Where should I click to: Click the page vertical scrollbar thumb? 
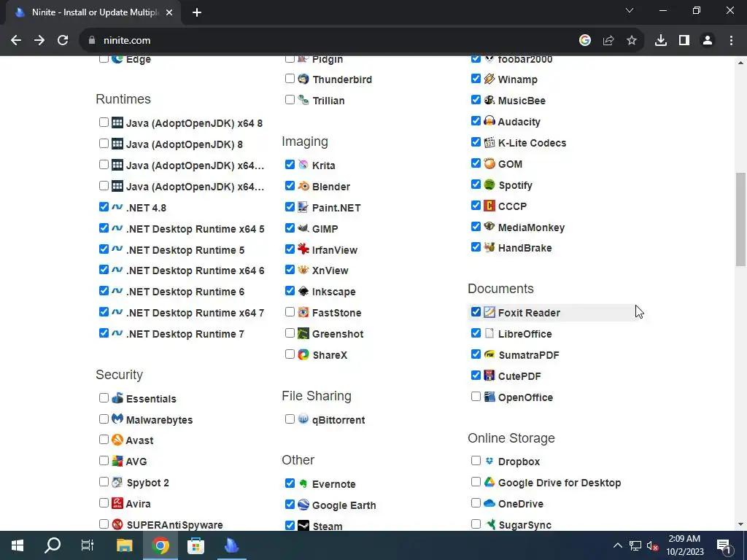tap(740, 219)
